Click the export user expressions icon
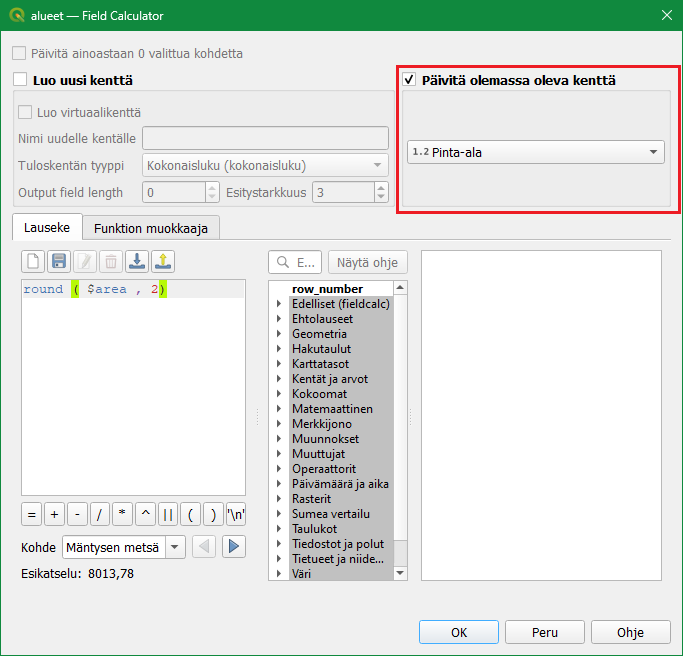This screenshot has height=656, width=683. (x=163, y=262)
